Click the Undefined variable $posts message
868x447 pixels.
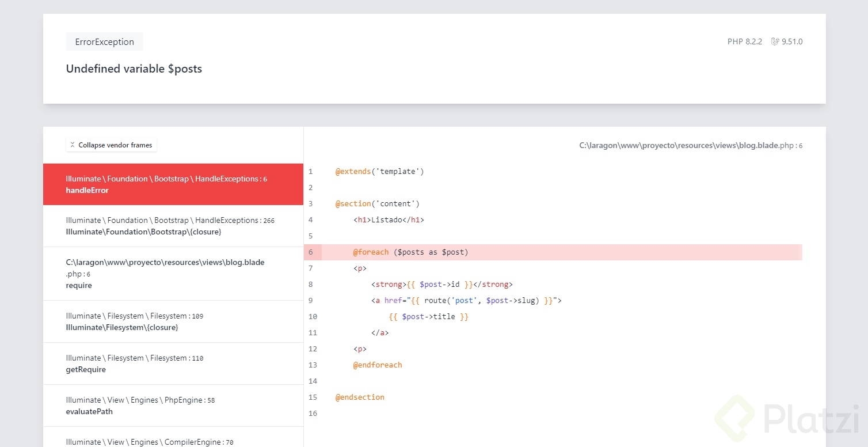coord(134,69)
